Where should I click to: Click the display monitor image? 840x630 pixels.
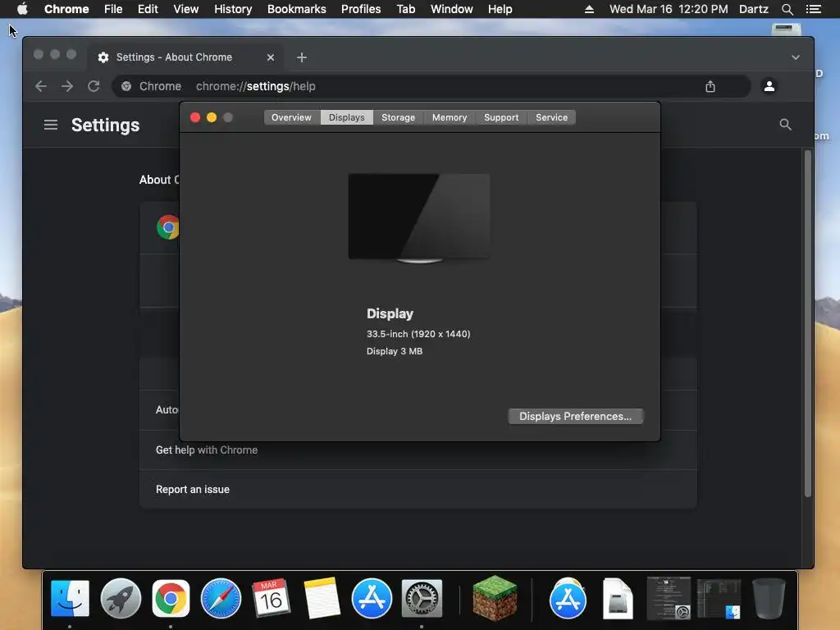[x=419, y=218]
